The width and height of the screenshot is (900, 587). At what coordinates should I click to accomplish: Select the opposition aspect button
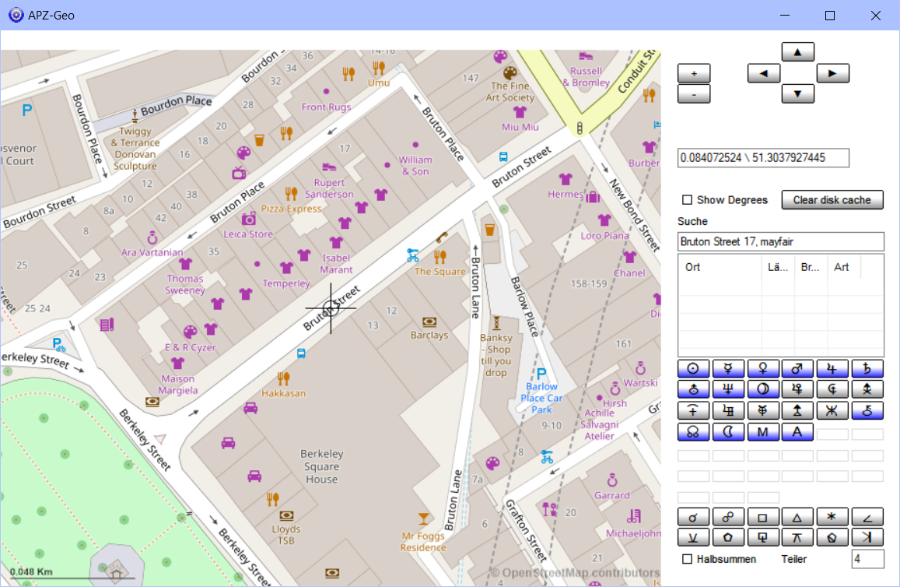(x=728, y=517)
